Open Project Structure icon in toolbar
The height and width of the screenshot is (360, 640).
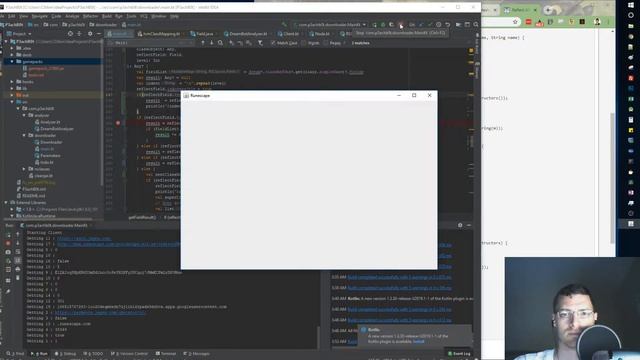coord(458,25)
